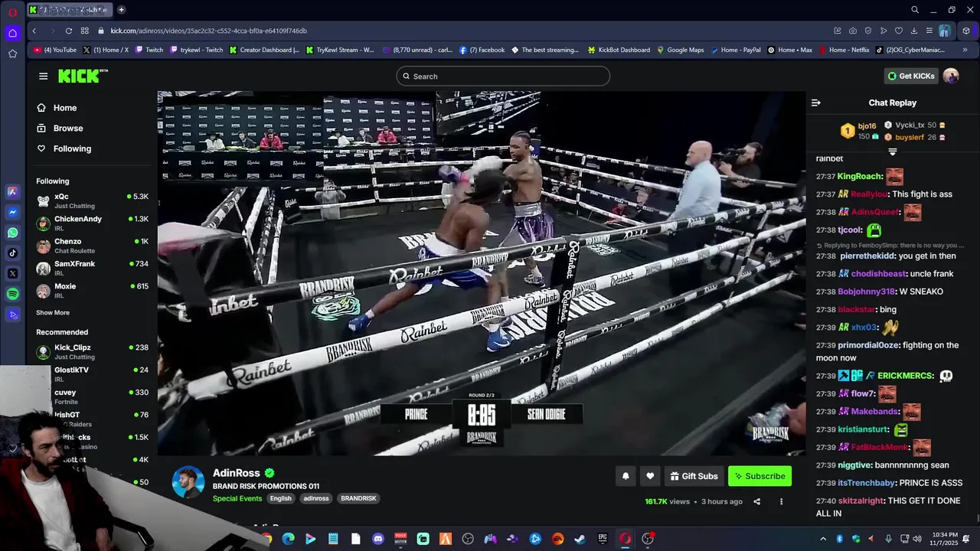Open browser search tabs icon
The width and height of the screenshot is (980, 551).
(915, 10)
